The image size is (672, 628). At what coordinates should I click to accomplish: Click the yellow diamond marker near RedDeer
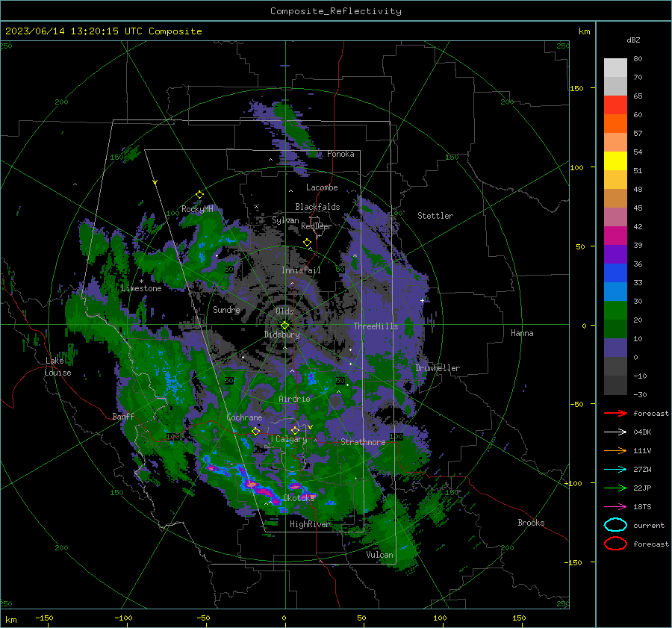[307, 243]
